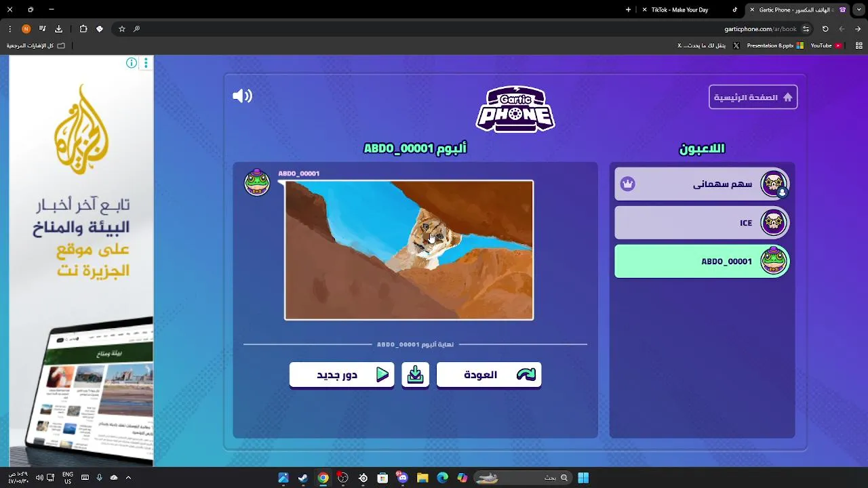
Task: Open the Discord icon in the taskbar
Action: (403, 478)
